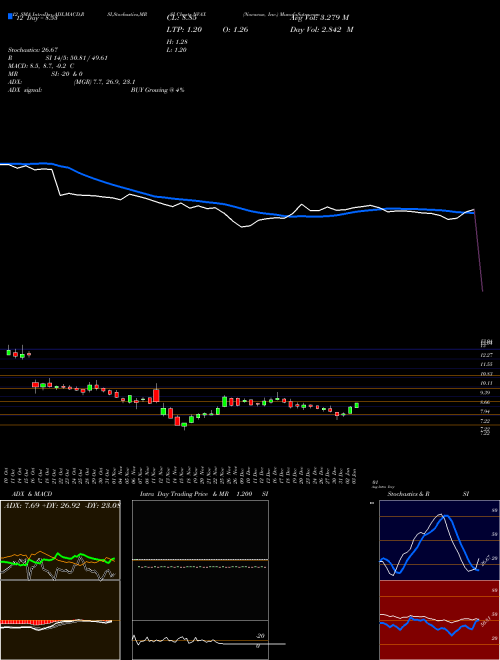
Task: Click the 12.27 price axis label
Action: pyautogui.click(x=486, y=355)
